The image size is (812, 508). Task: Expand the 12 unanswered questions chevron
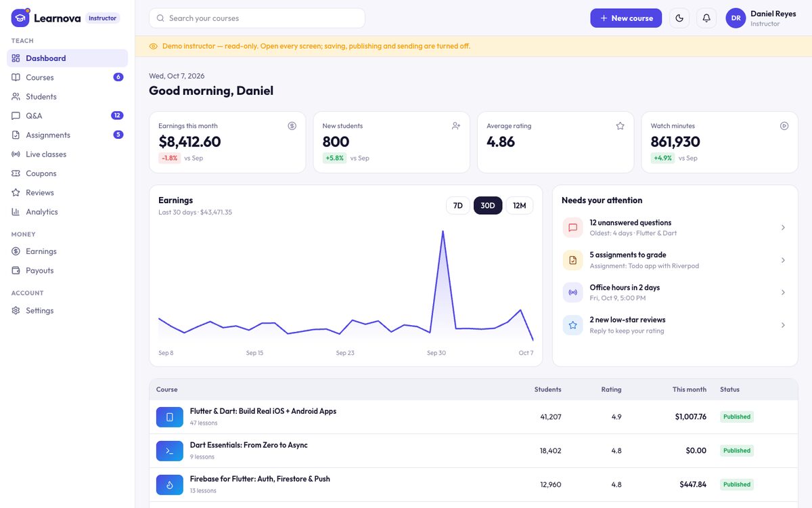[783, 228]
